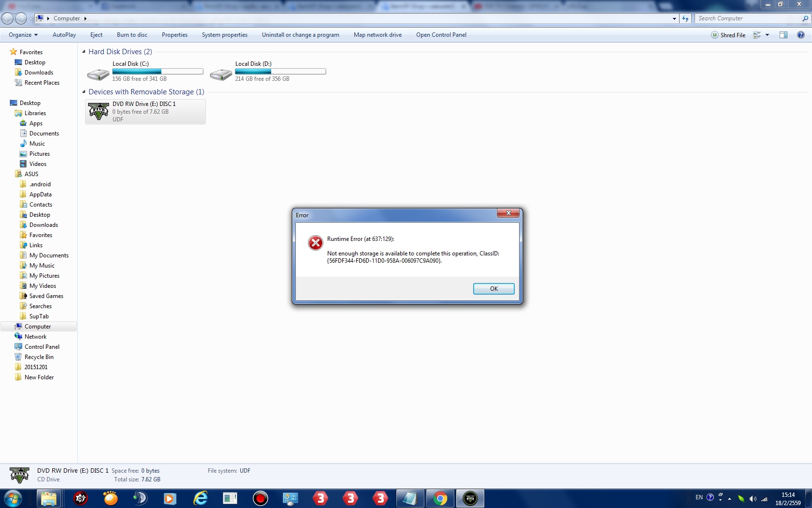
Task: Launch Internet Explorer from the taskbar
Action: (x=200, y=498)
